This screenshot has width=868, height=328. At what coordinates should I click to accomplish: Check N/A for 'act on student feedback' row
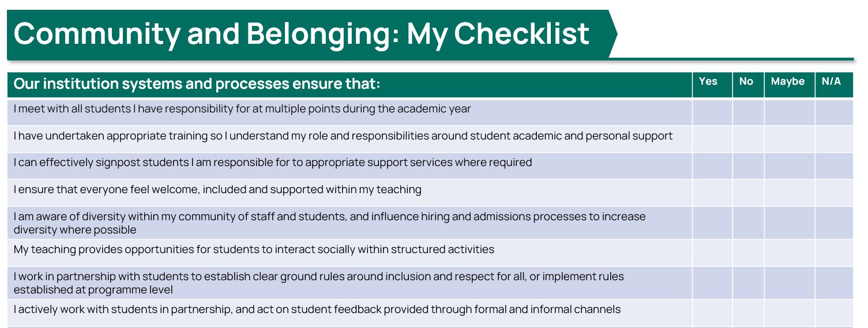pos(834,312)
